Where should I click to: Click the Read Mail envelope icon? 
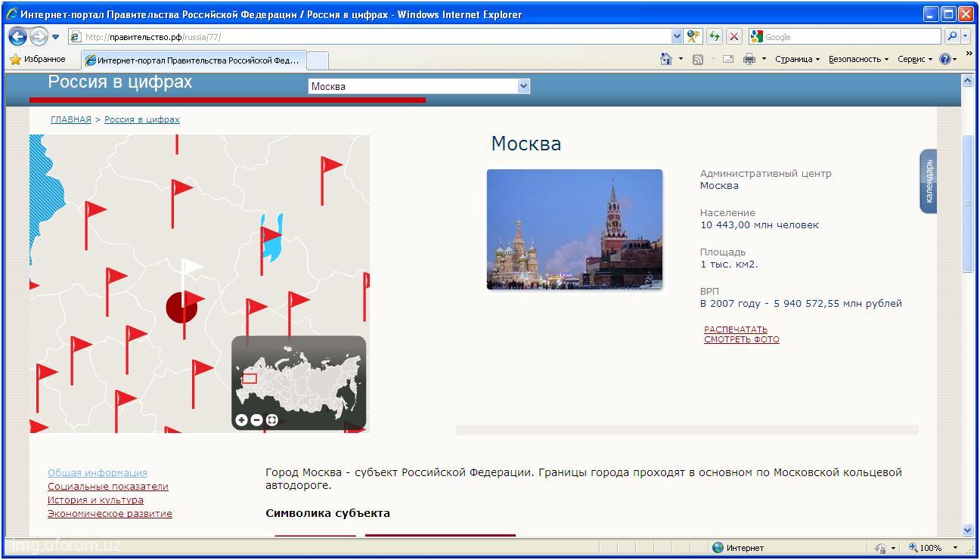click(728, 59)
